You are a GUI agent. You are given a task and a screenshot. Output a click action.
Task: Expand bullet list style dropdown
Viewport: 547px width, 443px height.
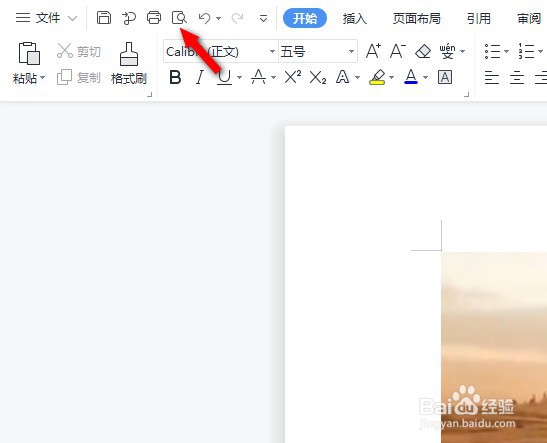(x=506, y=52)
